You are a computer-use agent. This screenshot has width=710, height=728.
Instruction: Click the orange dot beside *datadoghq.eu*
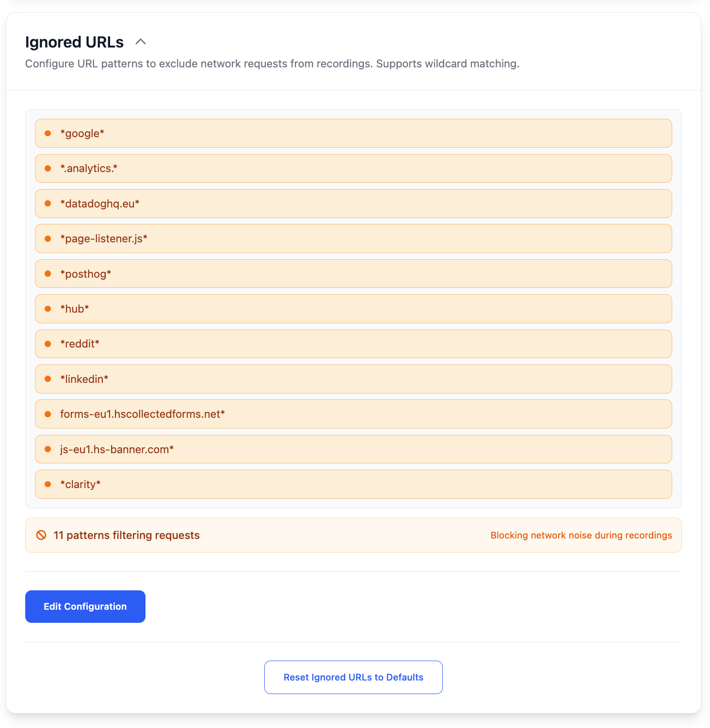point(48,204)
